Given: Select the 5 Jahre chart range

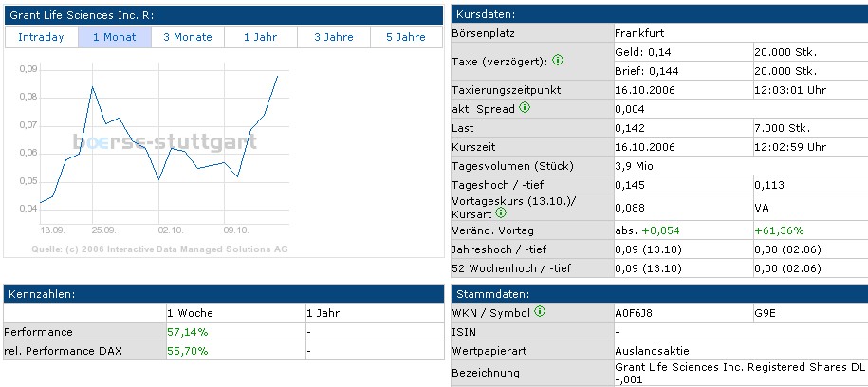Looking at the screenshot, I should (x=405, y=37).
